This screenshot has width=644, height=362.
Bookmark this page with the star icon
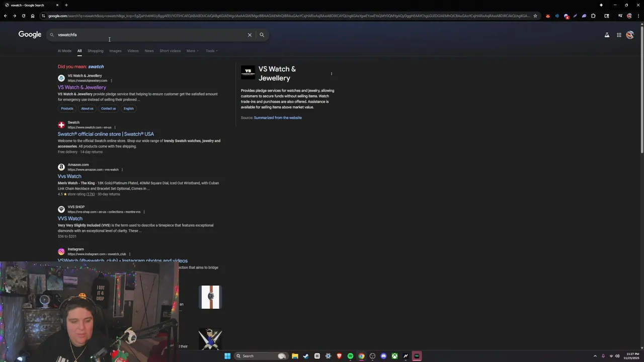point(535,16)
